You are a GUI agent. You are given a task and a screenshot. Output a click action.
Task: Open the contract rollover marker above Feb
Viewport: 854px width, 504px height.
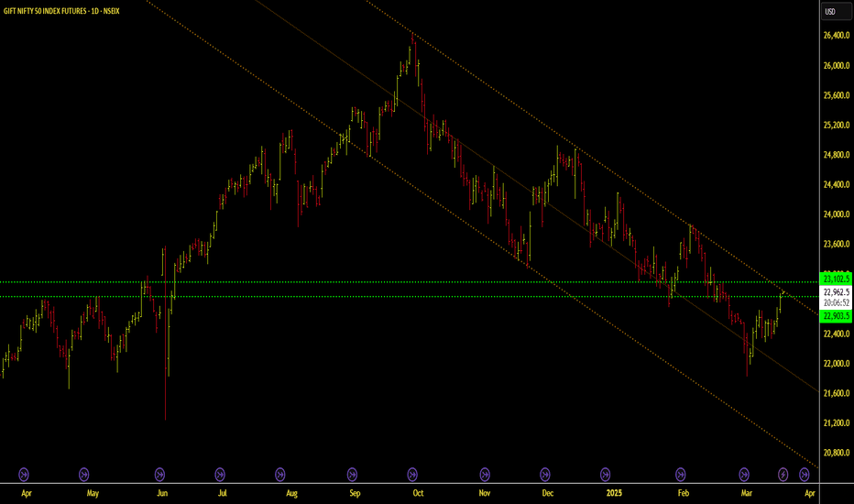[x=680, y=475]
